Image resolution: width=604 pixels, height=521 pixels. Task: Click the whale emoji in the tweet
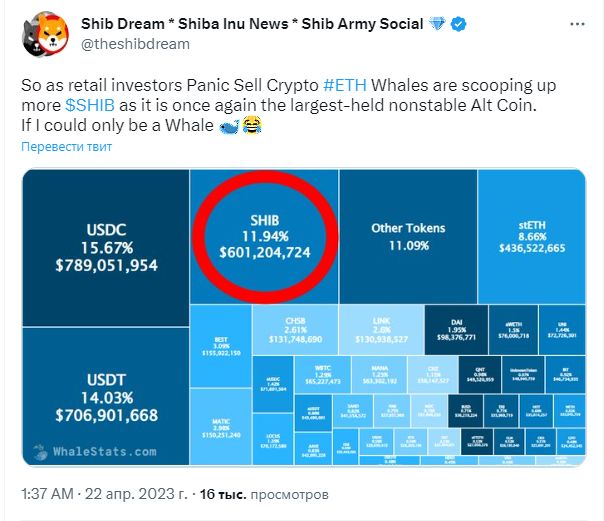point(229,126)
